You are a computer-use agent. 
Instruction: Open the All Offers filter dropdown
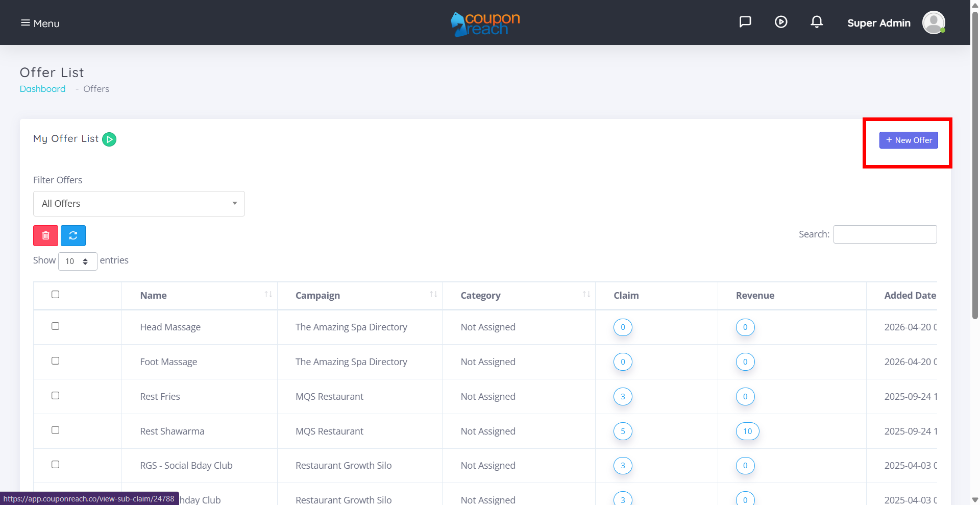tap(139, 204)
